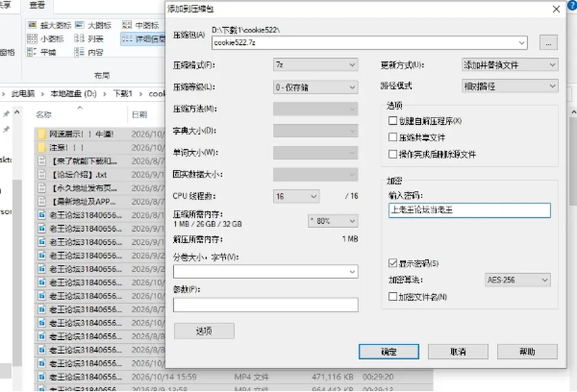Click the file icon of 【论坛介绍】.txt
The image size is (577, 392).
[42, 175]
